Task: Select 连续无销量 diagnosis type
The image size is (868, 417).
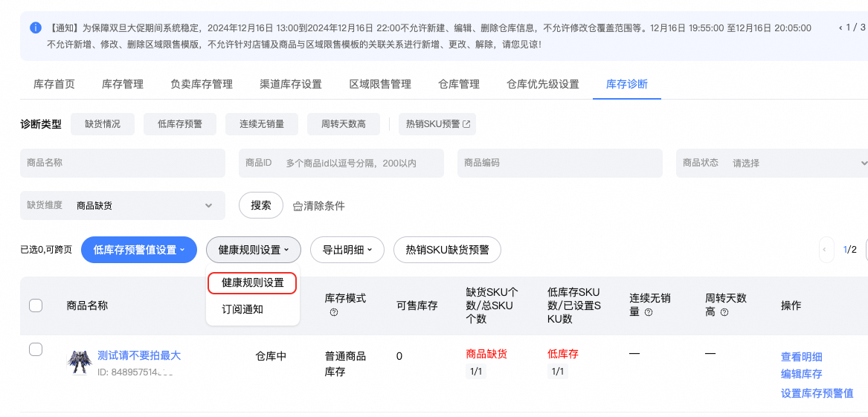Action: click(x=262, y=124)
